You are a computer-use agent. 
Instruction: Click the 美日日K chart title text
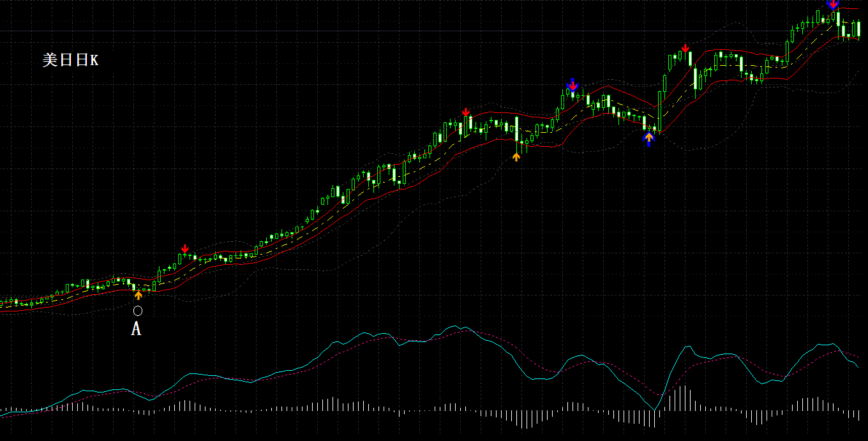click(x=70, y=61)
